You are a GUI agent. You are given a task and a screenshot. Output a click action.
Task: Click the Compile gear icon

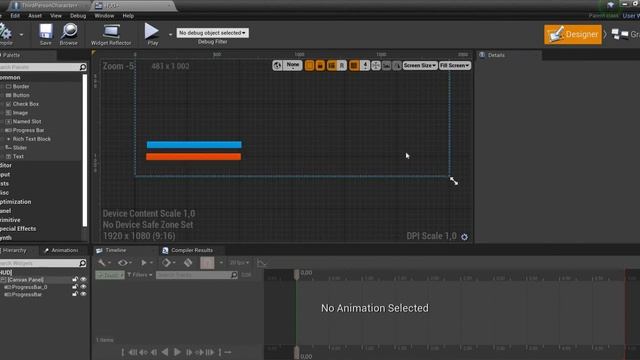pyautogui.click(x=6, y=31)
